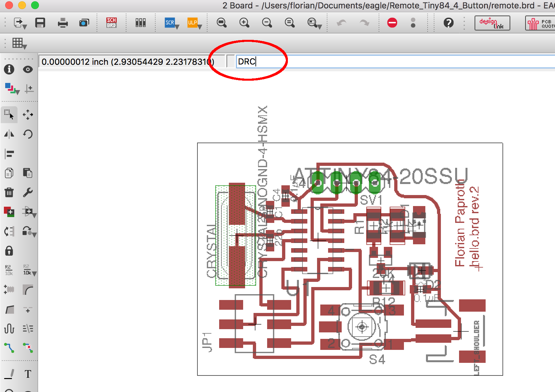Image resolution: width=555 pixels, height=392 pixels.
Task: Choose the Route airwire tool
Action: click(x=9, y=348)
